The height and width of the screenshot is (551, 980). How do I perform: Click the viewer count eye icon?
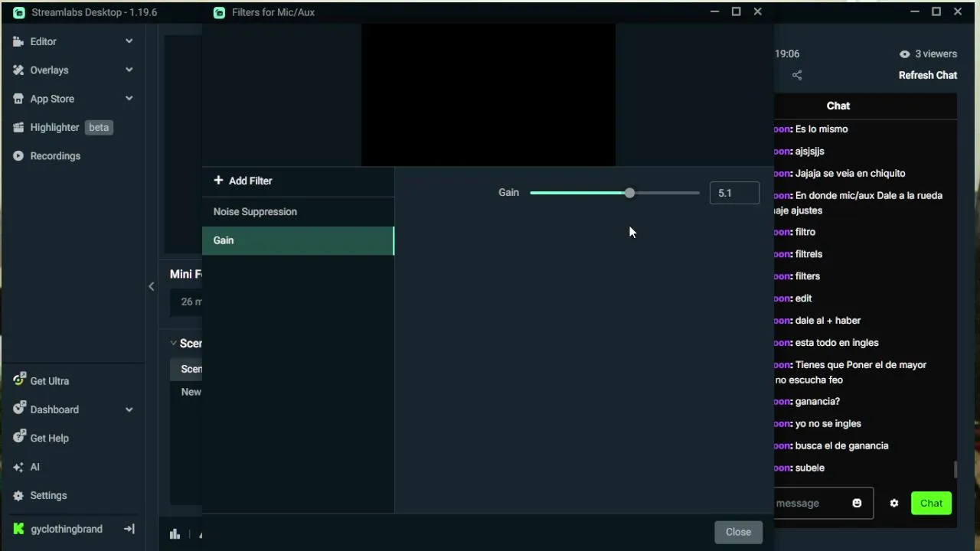[905, 54]
